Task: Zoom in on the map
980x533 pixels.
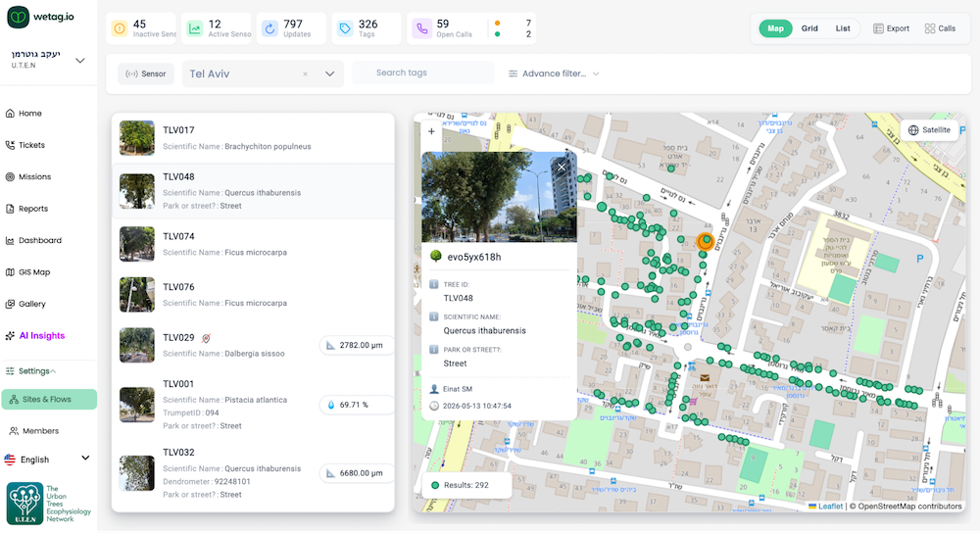Action: tap(431, 131)
